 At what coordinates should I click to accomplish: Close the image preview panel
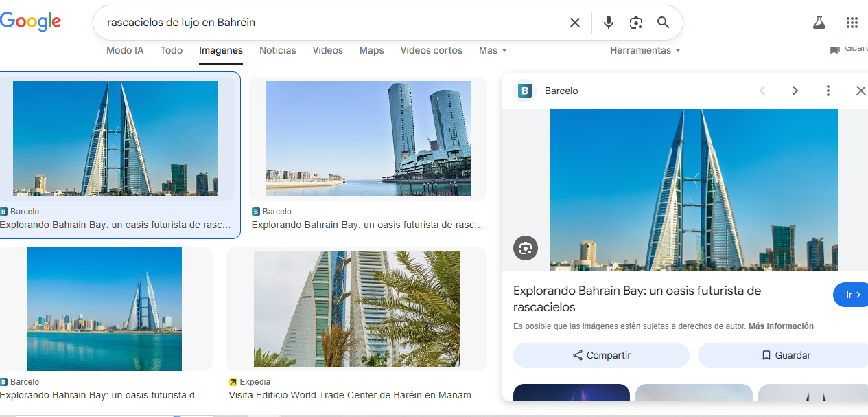(860, 91)
